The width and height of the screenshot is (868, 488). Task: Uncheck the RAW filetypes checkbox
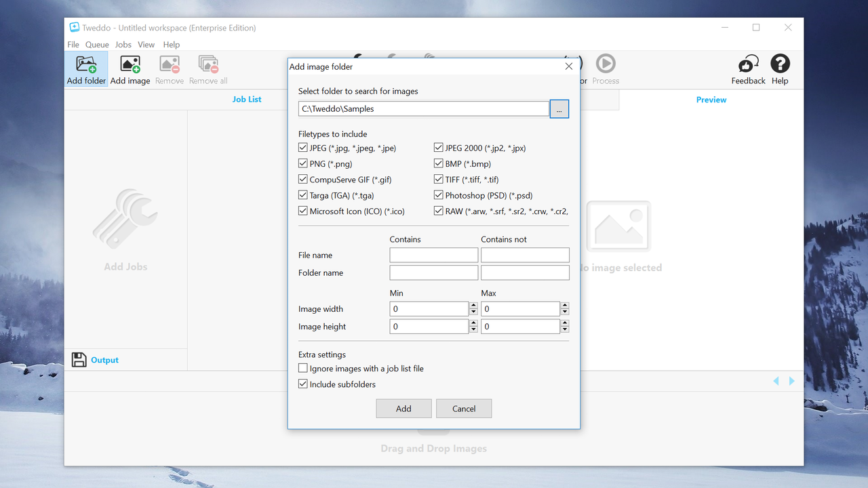tap(439, 211)
